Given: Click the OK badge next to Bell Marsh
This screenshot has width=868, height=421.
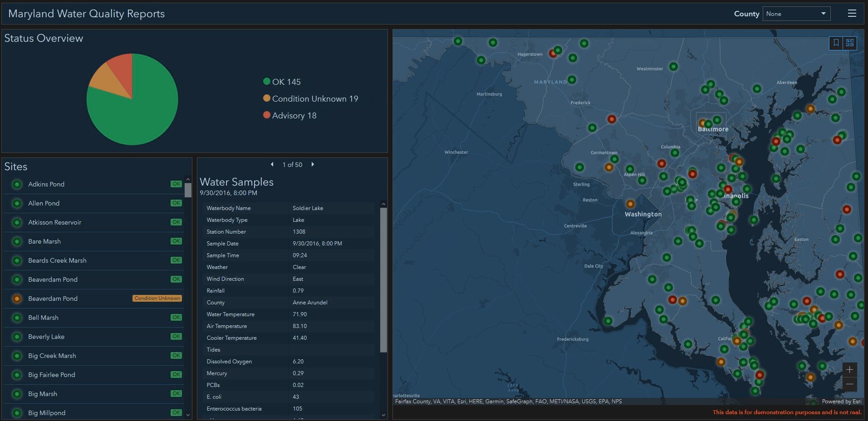Looking at the screenshot, I should (176, 318).
